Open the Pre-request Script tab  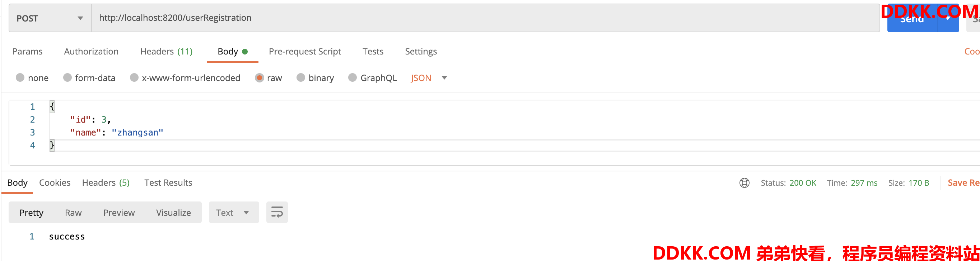305,51
